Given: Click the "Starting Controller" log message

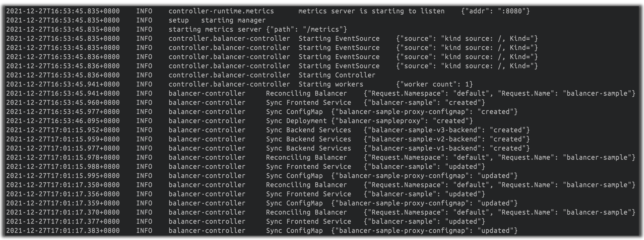Looking at the screenshot, I should 337,75.
